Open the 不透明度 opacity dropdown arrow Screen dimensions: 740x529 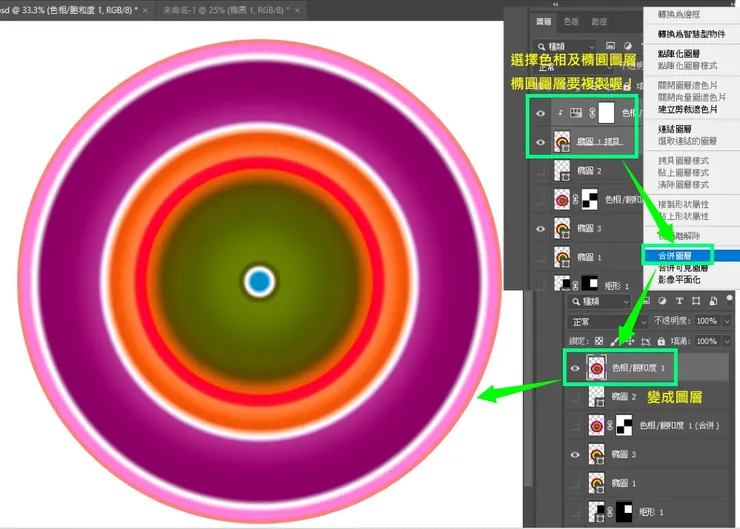coord(726,322)
